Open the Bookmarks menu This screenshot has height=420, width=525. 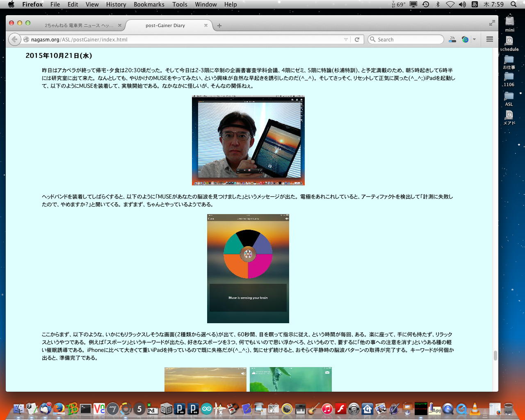coord(149,4)
